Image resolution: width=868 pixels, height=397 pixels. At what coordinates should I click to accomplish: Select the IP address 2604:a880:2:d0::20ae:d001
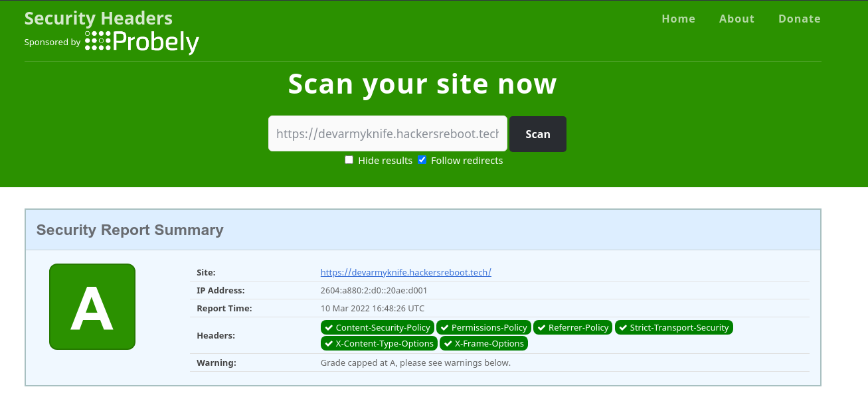coord(374,290)
